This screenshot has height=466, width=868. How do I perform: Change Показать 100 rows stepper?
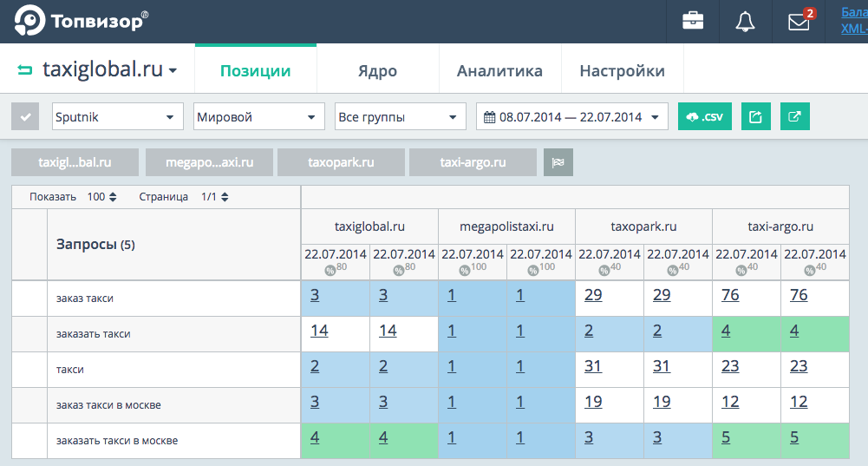(102, 197)
